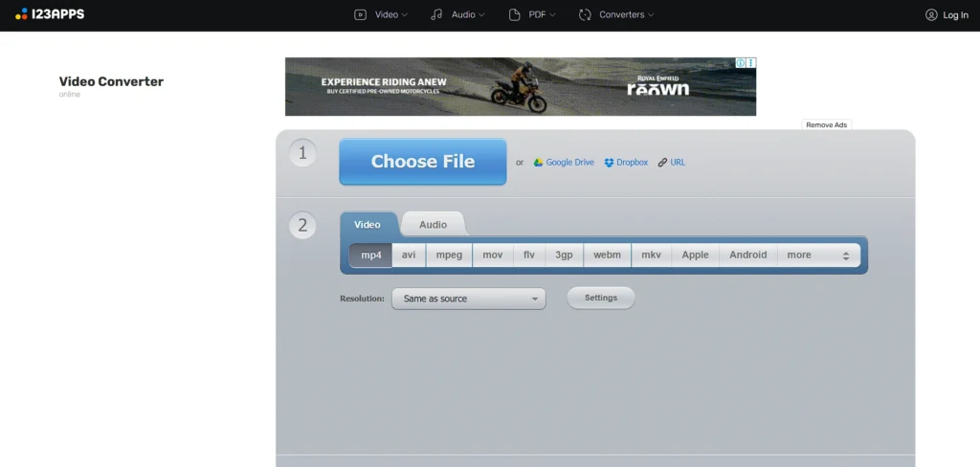Click the Video menu play icon
The image size is (980, 467).
(360, 14)
